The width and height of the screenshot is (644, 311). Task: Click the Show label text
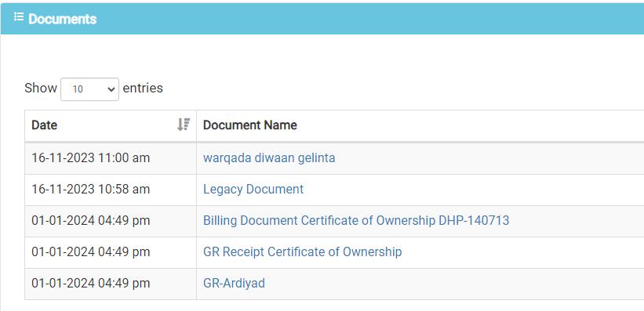pyautogui.click(x=41, y=89)
